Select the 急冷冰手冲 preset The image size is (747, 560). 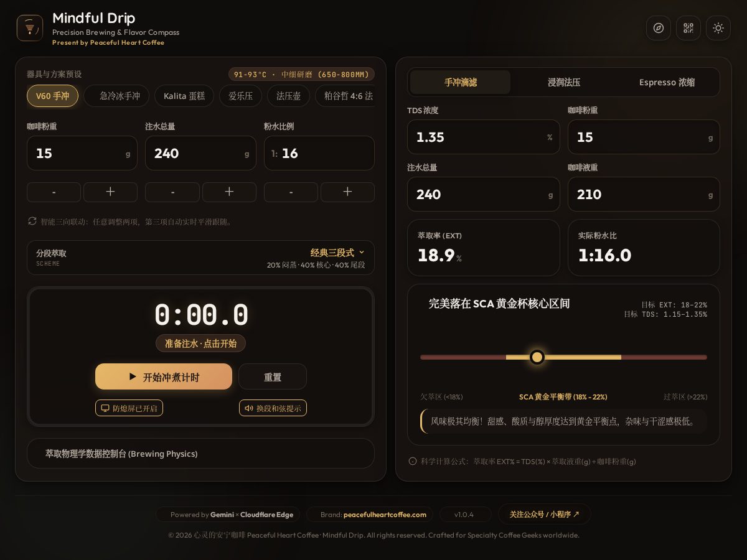116,96
